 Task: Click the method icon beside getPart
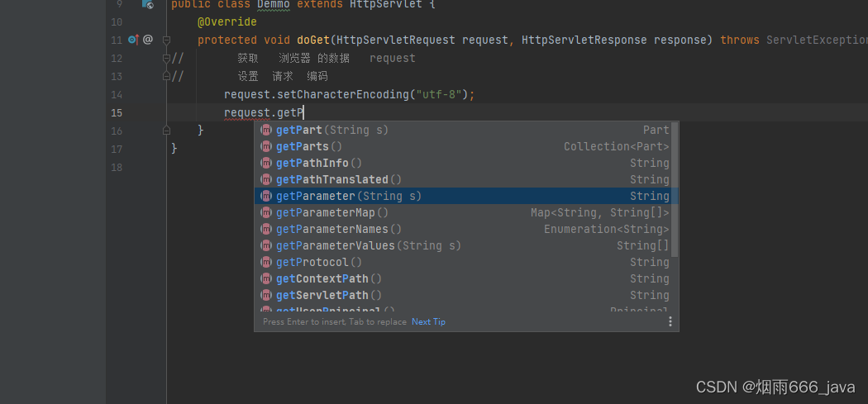(266, 130)
